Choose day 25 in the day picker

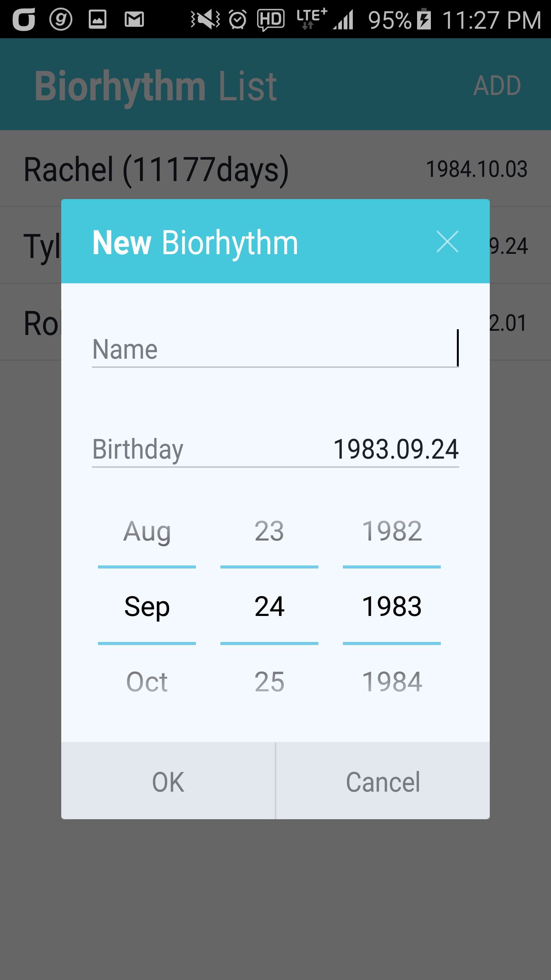[x=269, y=682]
